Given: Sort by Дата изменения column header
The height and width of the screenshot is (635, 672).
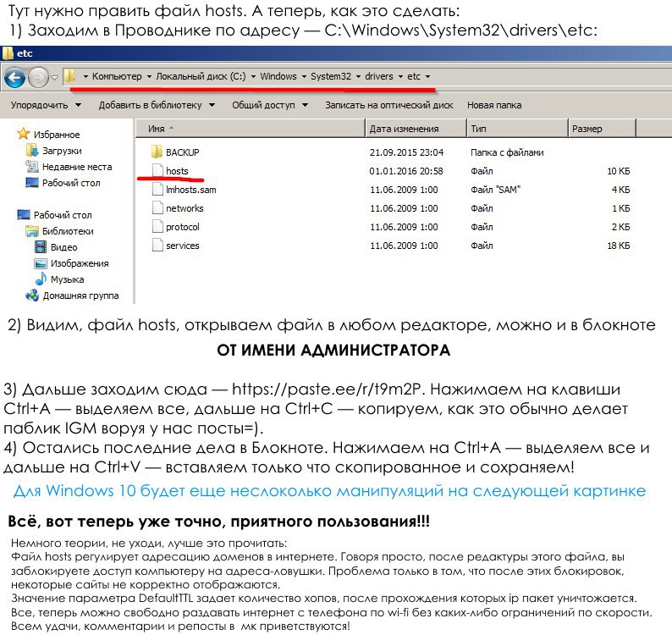Looking at the screenshot, I should [404, 129].
